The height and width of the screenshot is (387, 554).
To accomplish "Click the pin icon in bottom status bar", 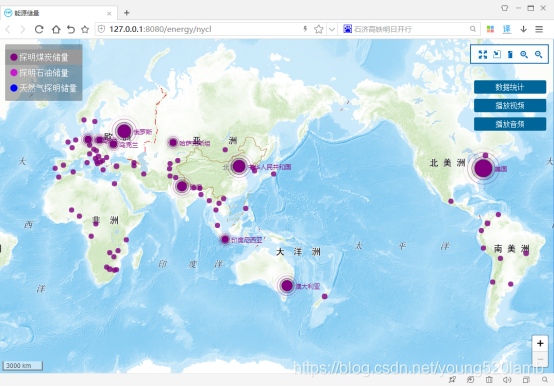I will coord(452,380).
